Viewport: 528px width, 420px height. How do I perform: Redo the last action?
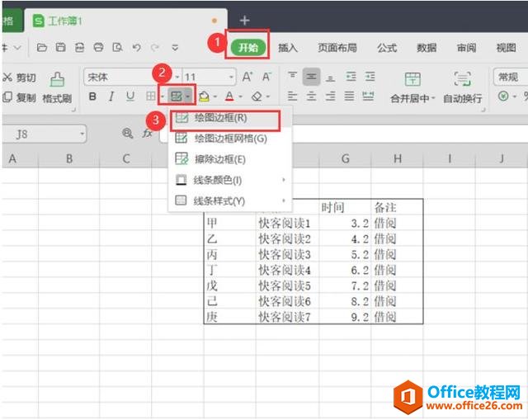155,48
